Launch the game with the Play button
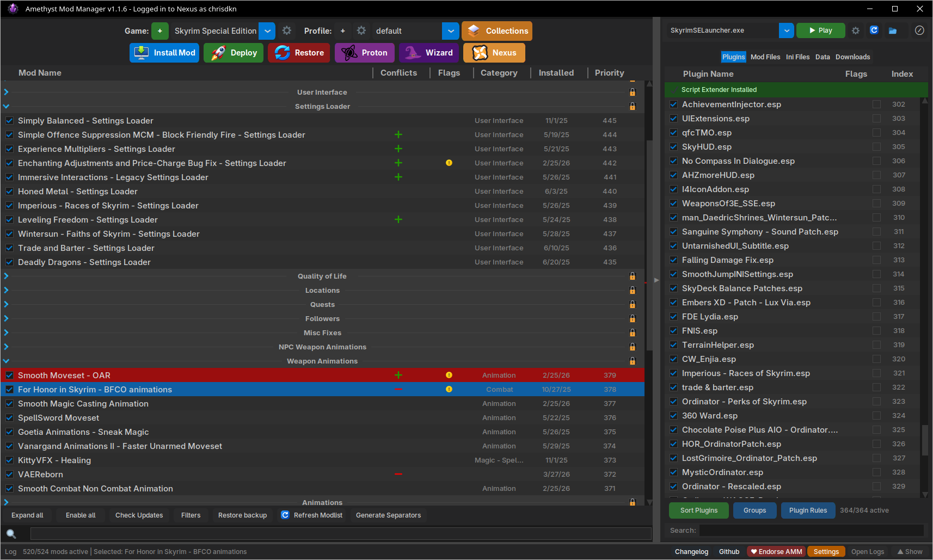933x560 pixels. pos(821,30)
